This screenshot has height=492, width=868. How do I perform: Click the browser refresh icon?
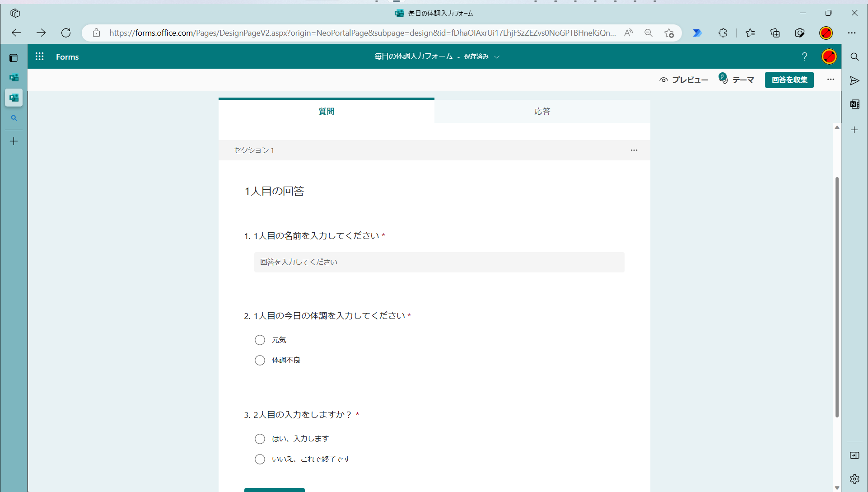coord(66,33)
